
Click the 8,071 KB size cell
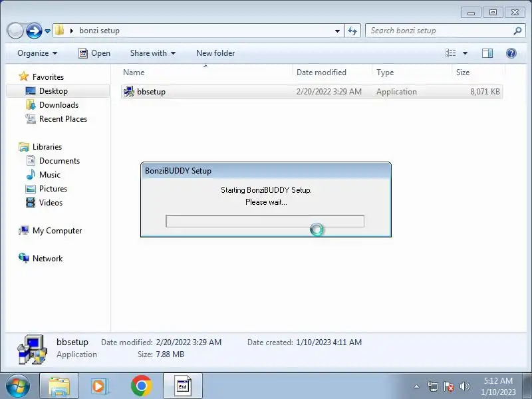point(485,92)
